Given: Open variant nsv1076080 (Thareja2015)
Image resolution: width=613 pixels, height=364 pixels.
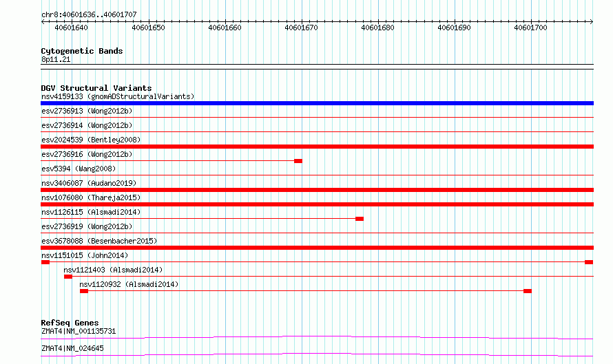Looking at the screenshot, I should pos(91,197).
